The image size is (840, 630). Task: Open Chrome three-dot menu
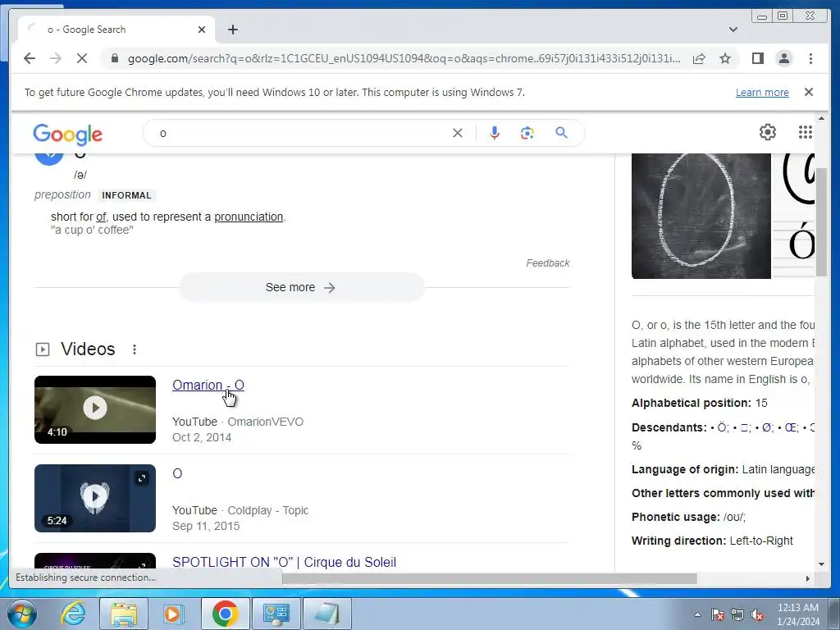coord(810,58)
